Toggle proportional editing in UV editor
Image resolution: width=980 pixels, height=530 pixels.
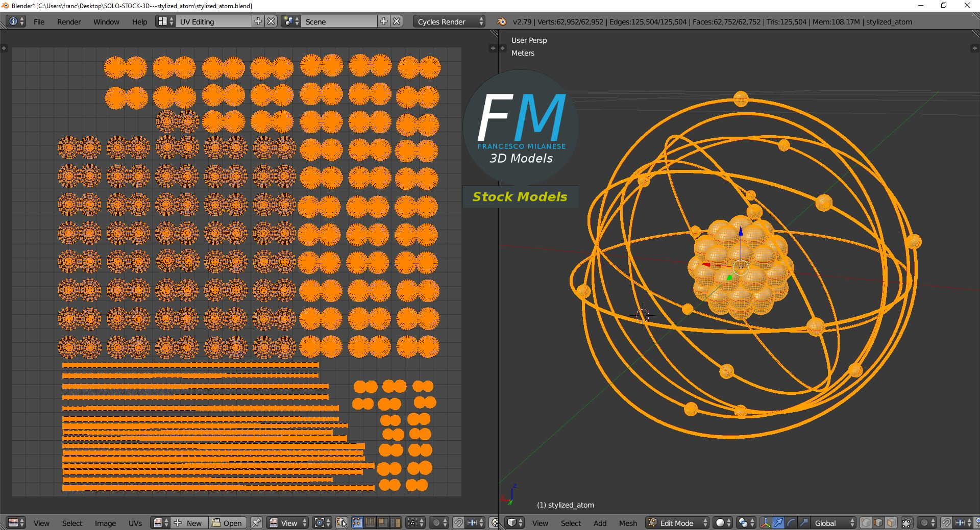click(x=439, y=523)
